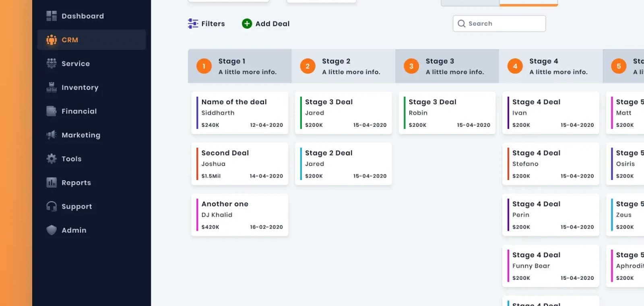
Task: Select the Stage 4 column header
Action: 551,66
